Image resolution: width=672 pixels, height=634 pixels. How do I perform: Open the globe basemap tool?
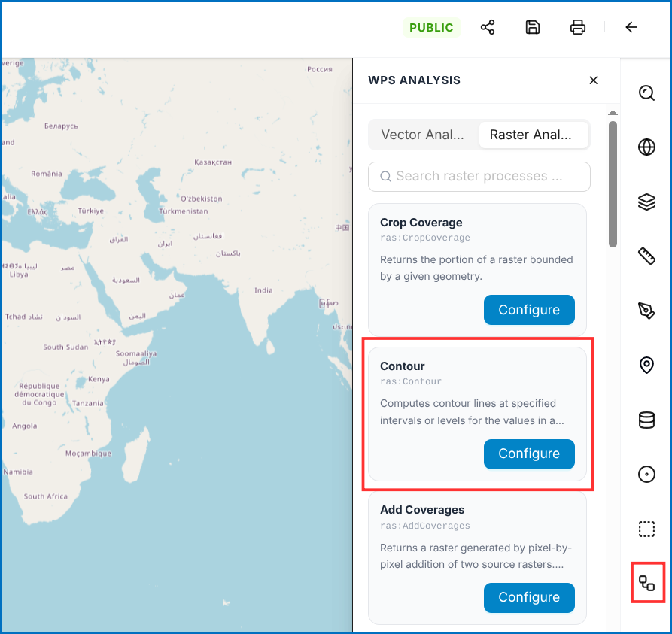[x=646, y=147]
